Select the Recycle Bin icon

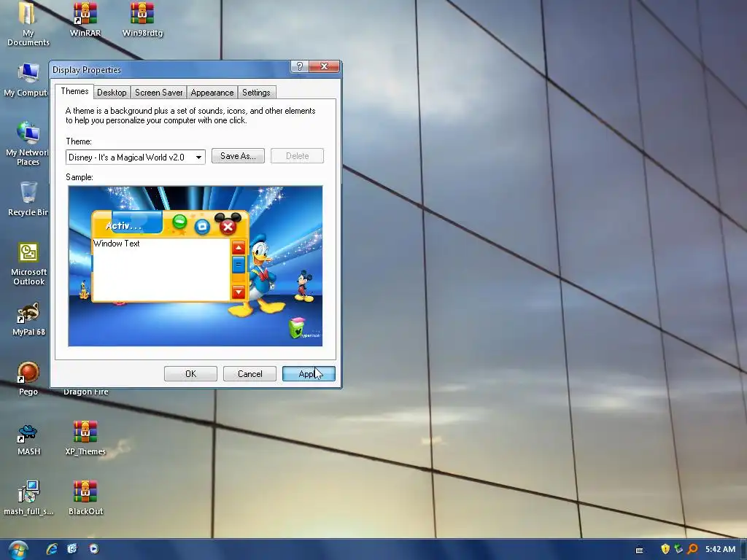click(x=28, y=199)
